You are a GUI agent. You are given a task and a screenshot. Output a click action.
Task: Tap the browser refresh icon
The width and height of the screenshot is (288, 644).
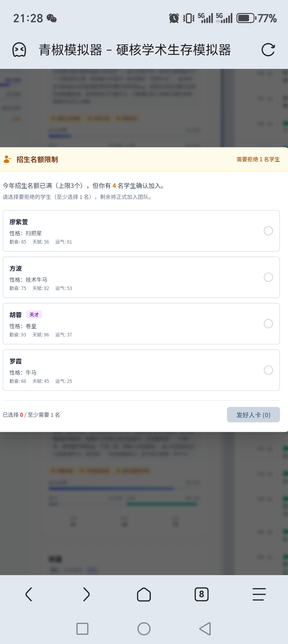[268, 50]
